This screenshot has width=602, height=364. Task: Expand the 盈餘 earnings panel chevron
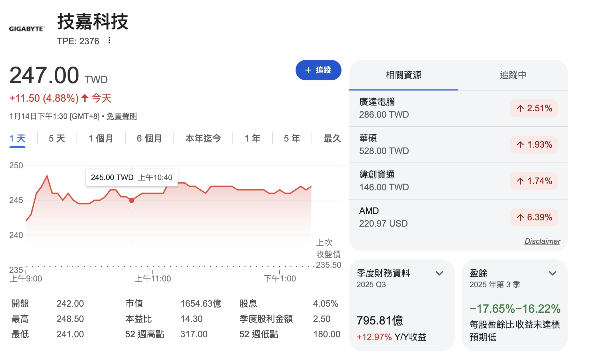pos(553,273)
